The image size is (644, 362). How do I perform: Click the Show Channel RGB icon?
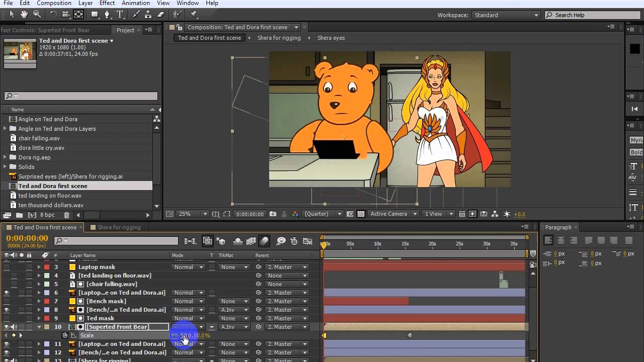coord(295,214)
